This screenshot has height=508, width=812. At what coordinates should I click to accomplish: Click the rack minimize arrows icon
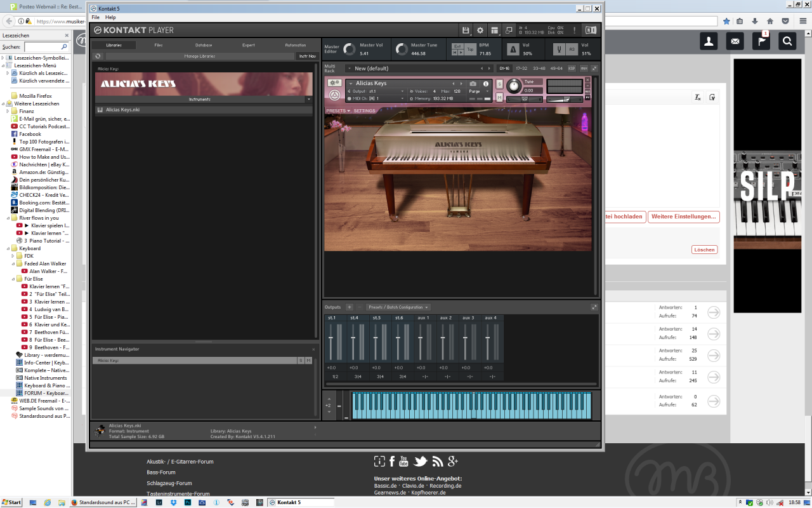(594, 68)
